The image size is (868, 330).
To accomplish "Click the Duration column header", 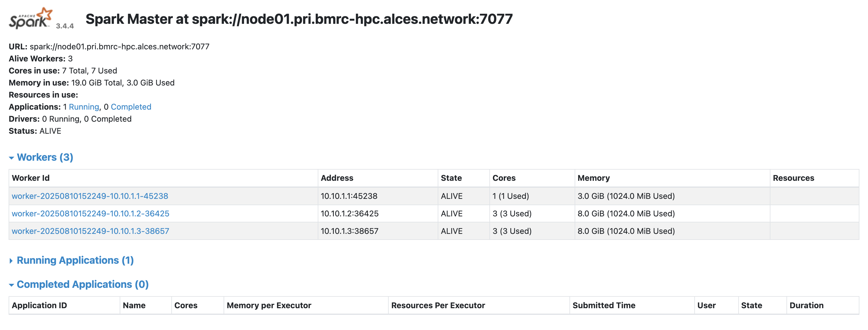I will (806, 305).
